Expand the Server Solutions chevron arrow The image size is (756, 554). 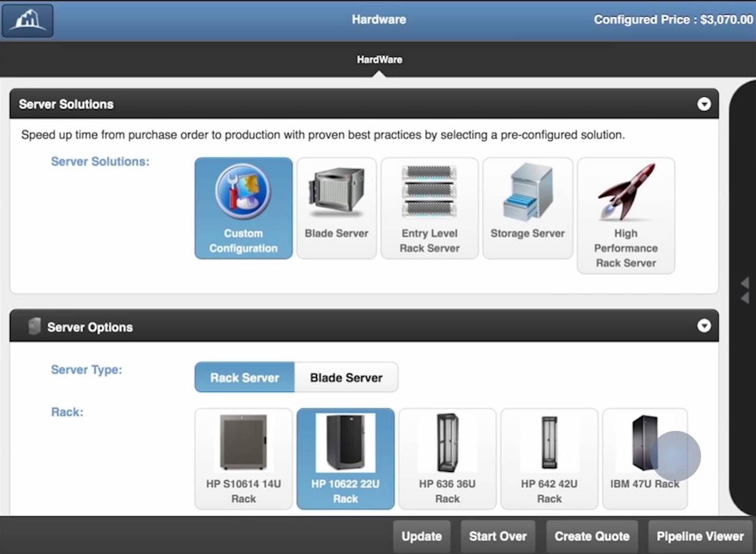point(704,104)
